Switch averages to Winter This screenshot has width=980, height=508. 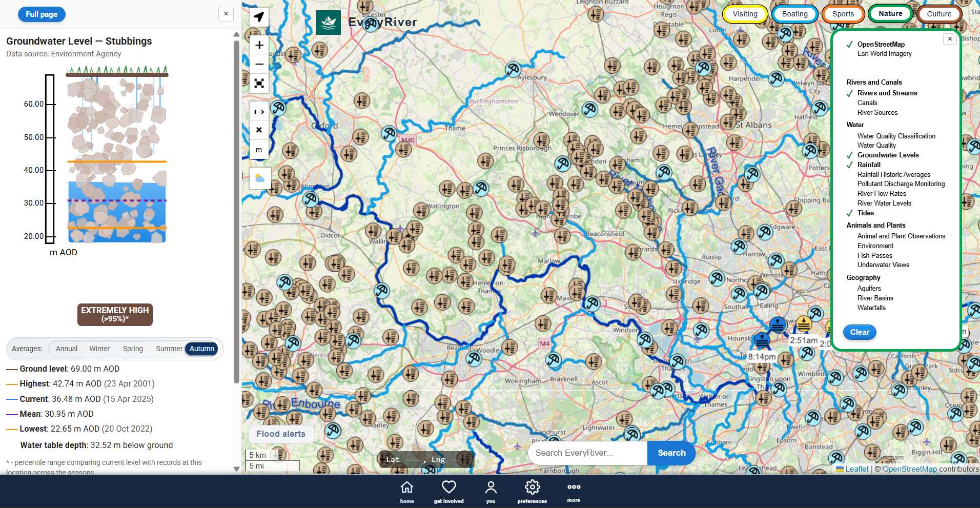[x=99, y=349]
